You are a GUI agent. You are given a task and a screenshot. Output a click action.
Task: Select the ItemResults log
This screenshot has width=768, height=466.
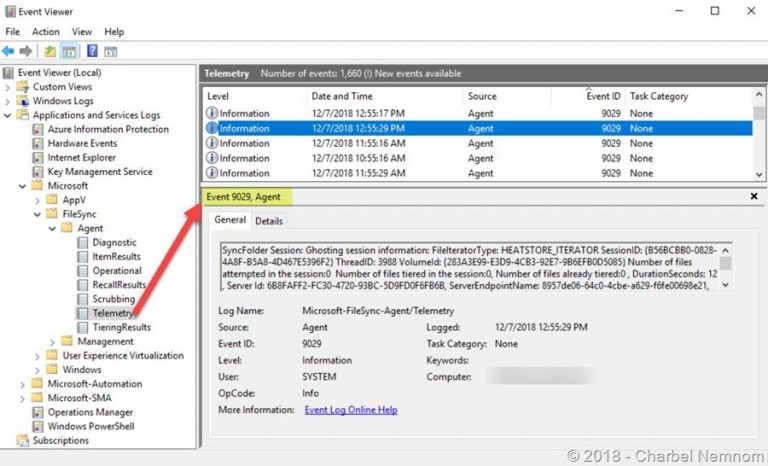[116, 257]
